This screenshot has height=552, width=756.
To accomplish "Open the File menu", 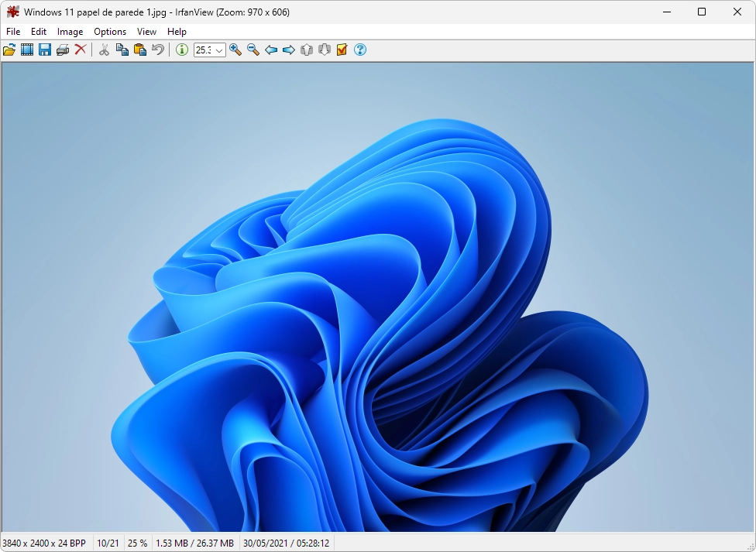I will [x=13, y=32].
